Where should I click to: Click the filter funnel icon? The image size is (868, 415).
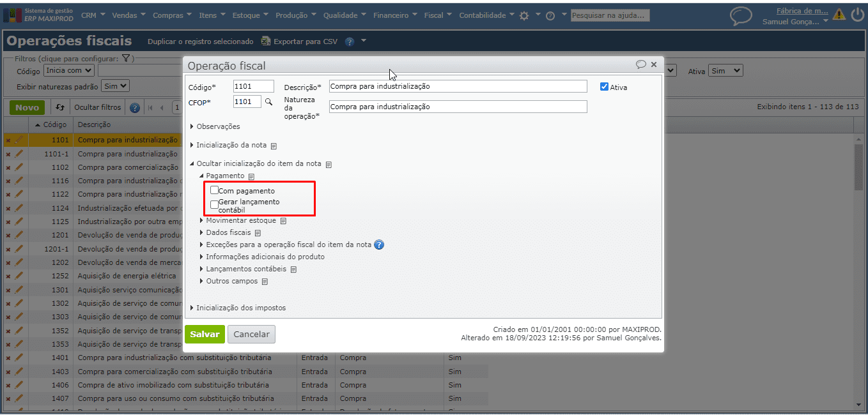coord(127,58)
